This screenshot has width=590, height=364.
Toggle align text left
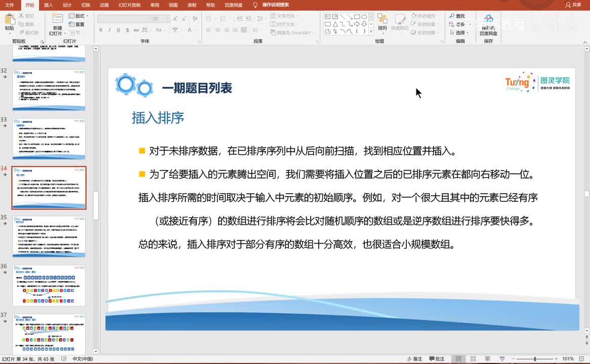(x=209, y=30)
